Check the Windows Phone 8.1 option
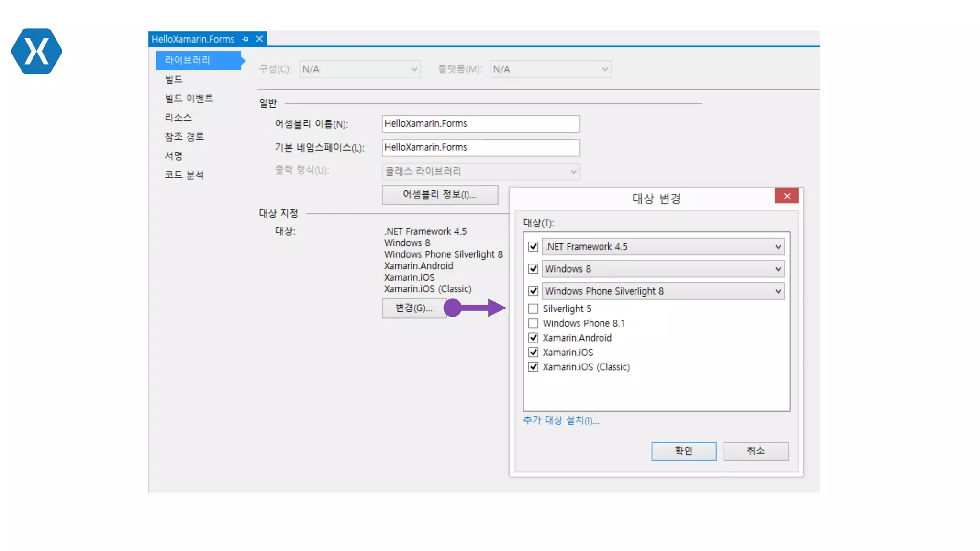Viewport: 980px width, 551px height. point(533,323)
